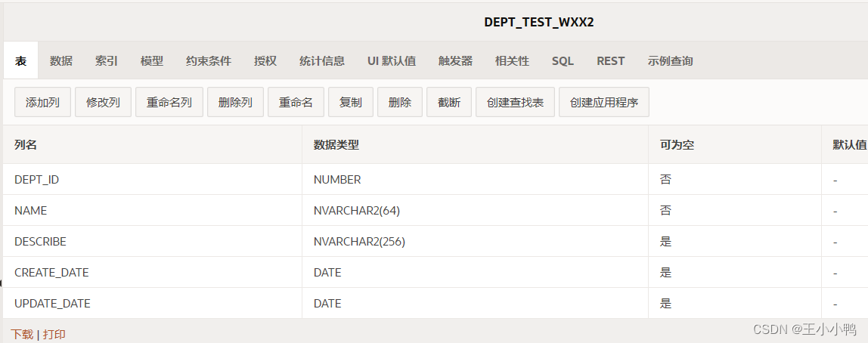Click the 截断 button
This screenshot has width=868, height=343.
pyautogui.click(x=449, y=102)
